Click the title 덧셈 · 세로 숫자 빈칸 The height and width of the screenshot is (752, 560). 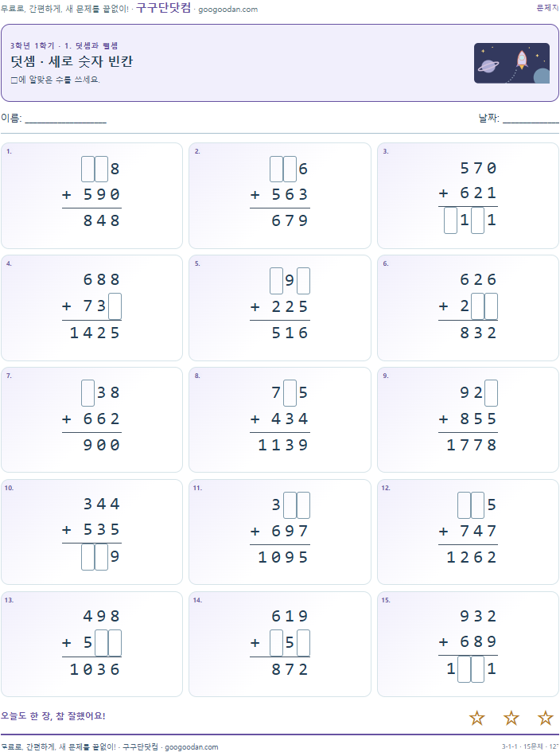pyautogui.click(x=72, y=61)
